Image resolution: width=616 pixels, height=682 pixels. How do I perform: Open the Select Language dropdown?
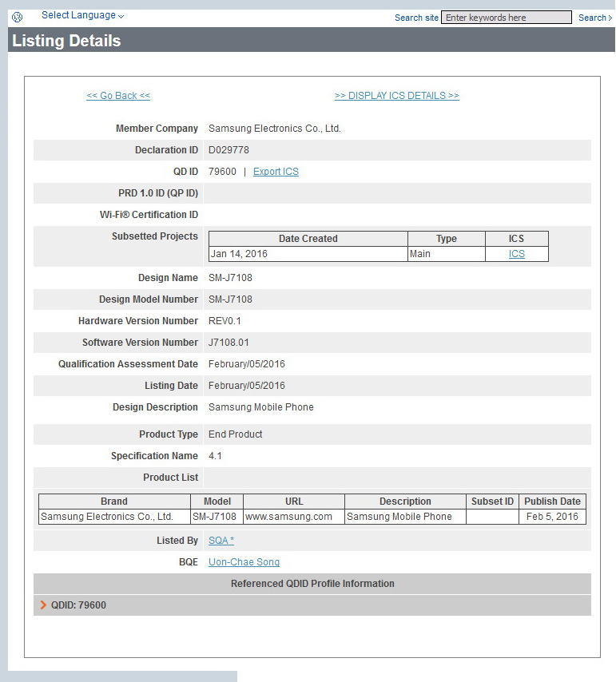click(82, 15)
